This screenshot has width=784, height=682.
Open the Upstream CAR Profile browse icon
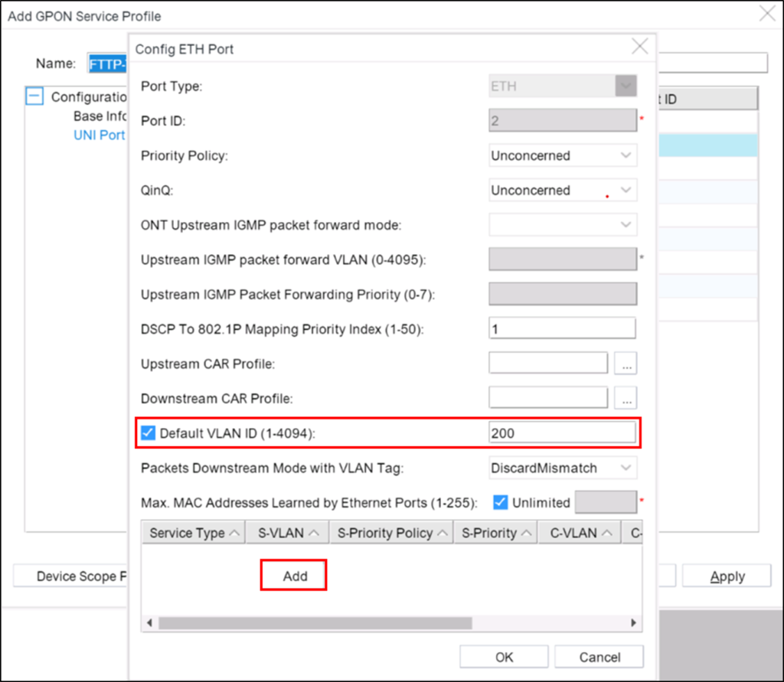click(x=626, y=363)
